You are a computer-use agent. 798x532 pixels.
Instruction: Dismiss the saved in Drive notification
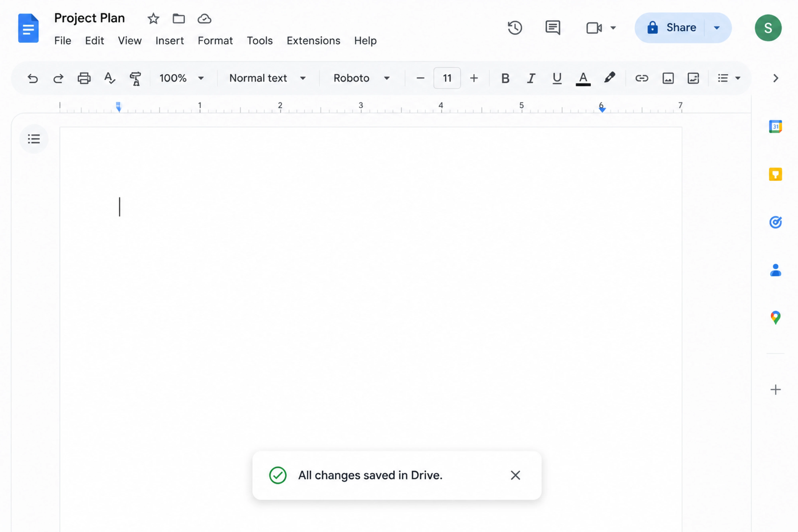[515, 475]
